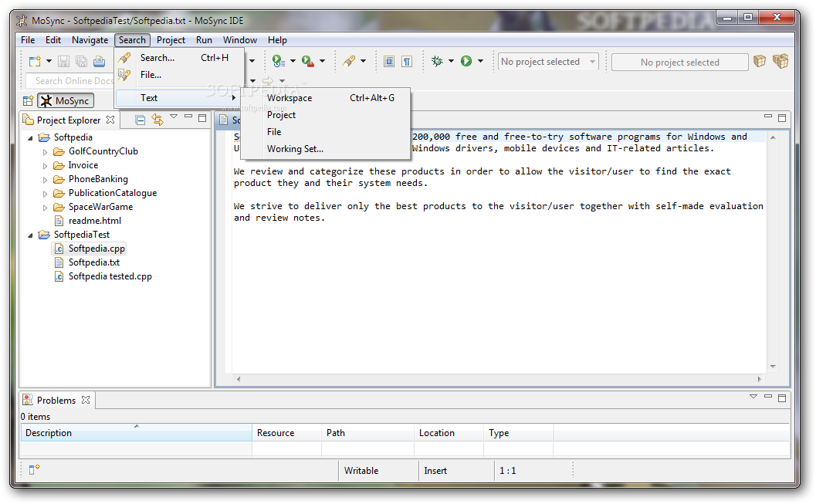The height and width of the screenshot is (504, 816).
Task: Open Problems view menu triangle
Action: tap(753, 397)
